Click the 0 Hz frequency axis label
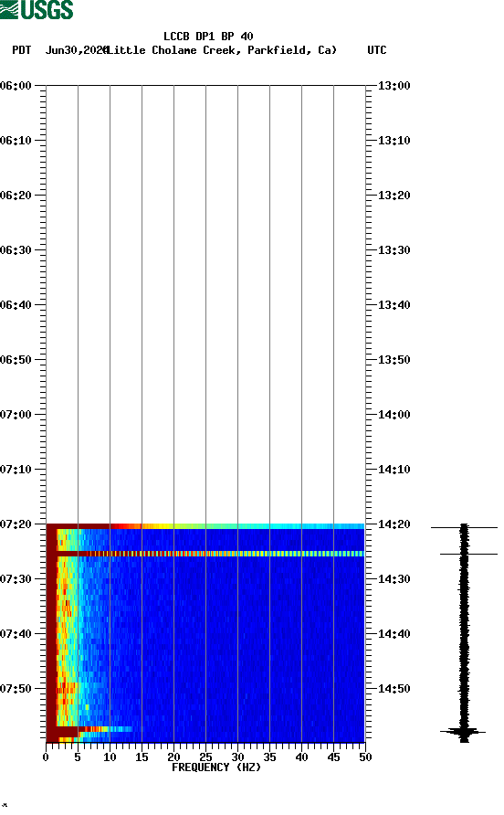Image resolution: width=504 pixels, height=815 pixels. (x=46, y=757)
